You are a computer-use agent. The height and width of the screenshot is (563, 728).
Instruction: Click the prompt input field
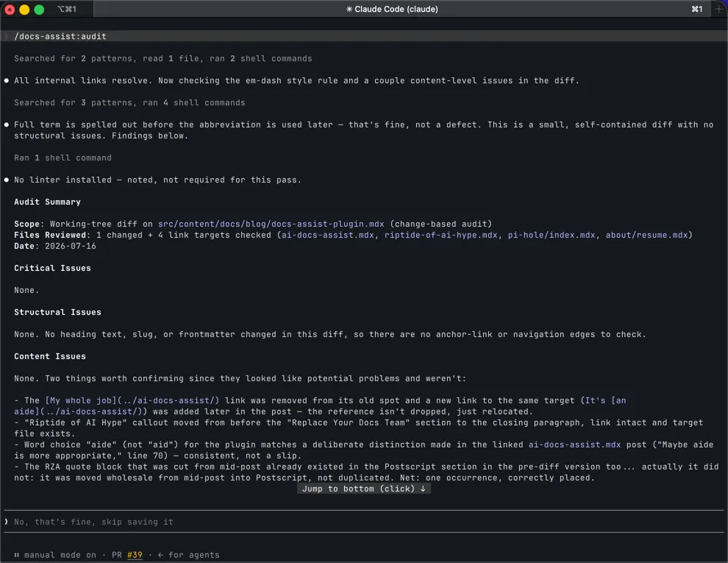[363, 522]
